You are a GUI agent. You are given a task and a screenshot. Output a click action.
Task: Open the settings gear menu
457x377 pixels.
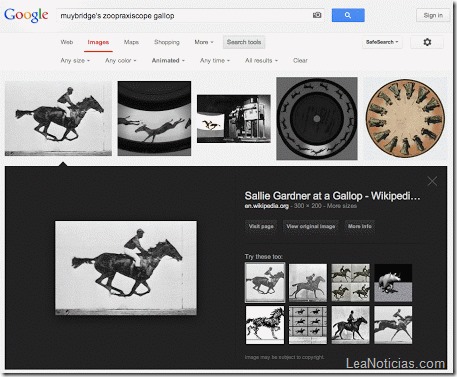point(427,42)
